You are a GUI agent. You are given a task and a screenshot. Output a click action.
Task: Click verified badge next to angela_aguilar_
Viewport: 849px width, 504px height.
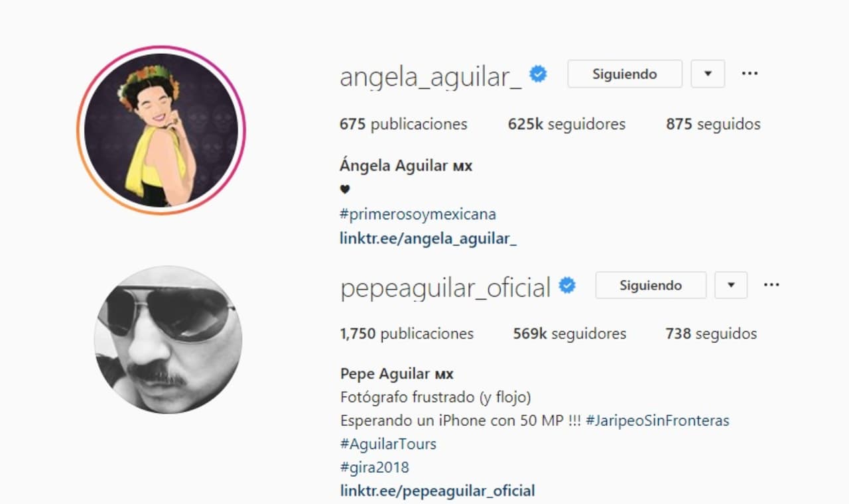[538, 74]
